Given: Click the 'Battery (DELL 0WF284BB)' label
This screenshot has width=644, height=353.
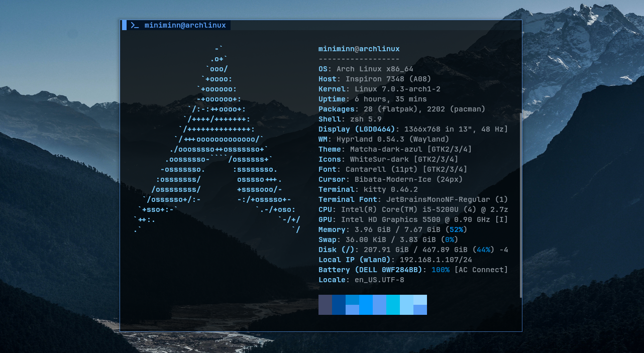Looking at the screenshot, I should coord(370,270).
